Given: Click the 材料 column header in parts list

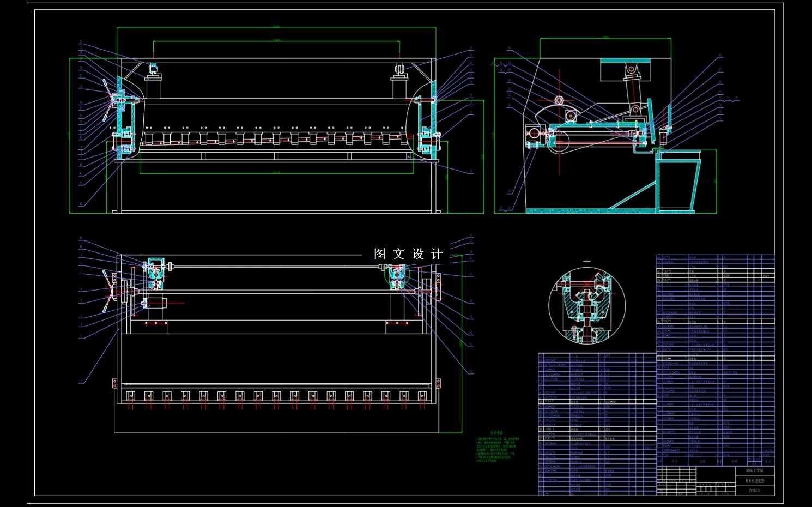Looking at the screenshot, I should click(734, 462).
